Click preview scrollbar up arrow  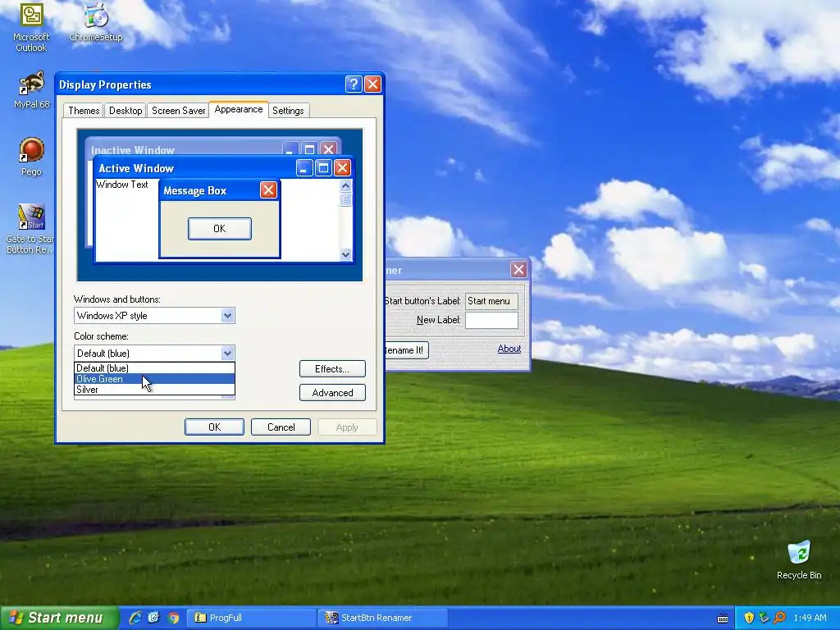[x=345, y=186]
